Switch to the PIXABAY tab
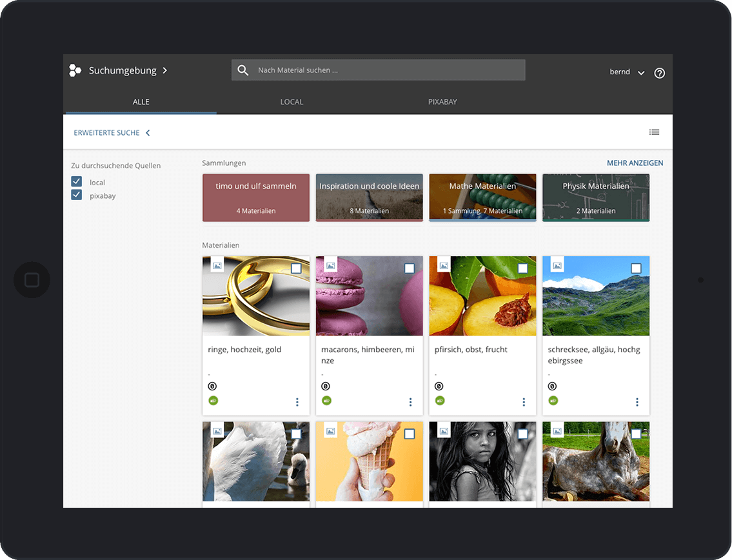The height and width of the screenshot is (560, 732). (x=442, y=102)
